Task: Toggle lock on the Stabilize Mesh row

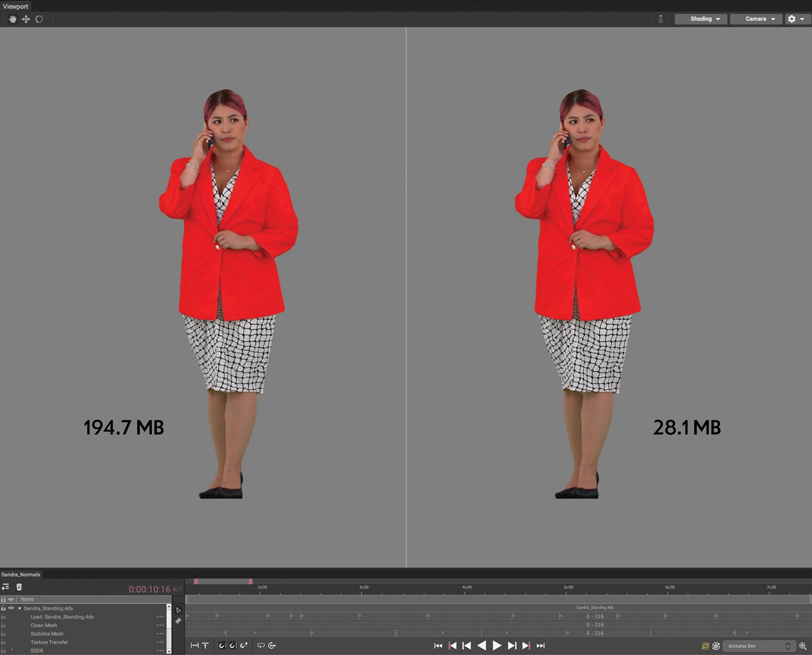Action: tap(3, 634)
